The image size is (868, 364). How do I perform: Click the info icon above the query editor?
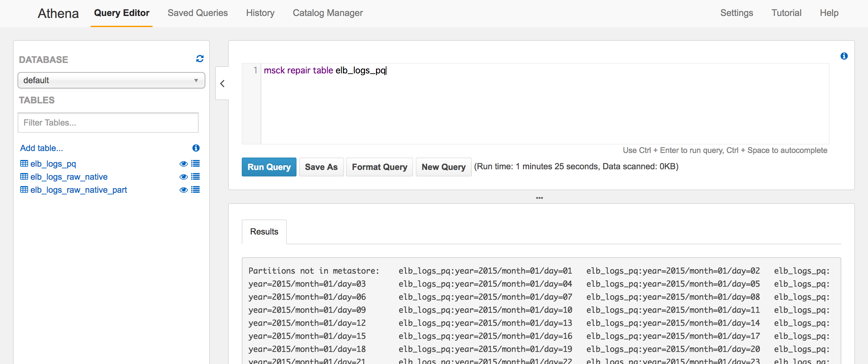(x=844, y=56)
